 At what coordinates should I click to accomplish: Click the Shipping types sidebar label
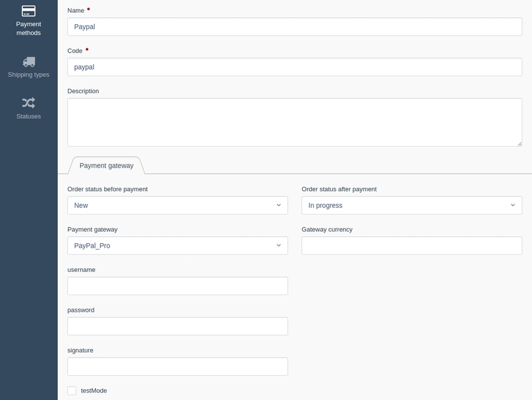coord(29,75)
